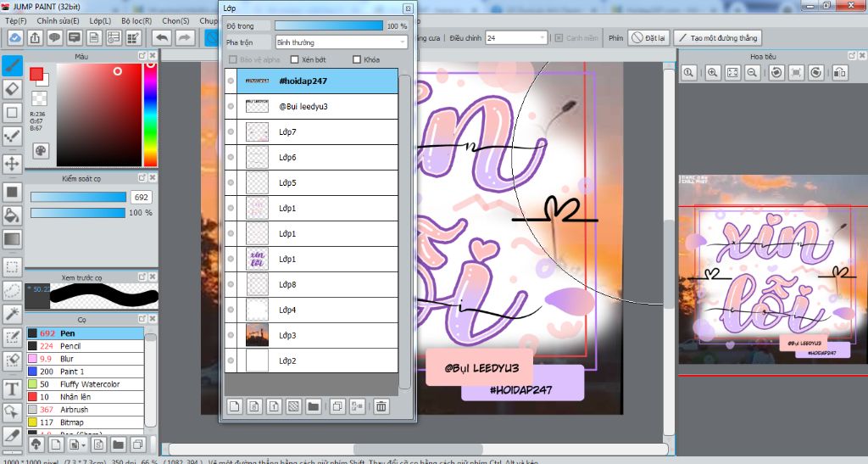This screenshot has height=464, width=868.
Task: Open the Tệp(F) menu
Action: coord(16,20)
